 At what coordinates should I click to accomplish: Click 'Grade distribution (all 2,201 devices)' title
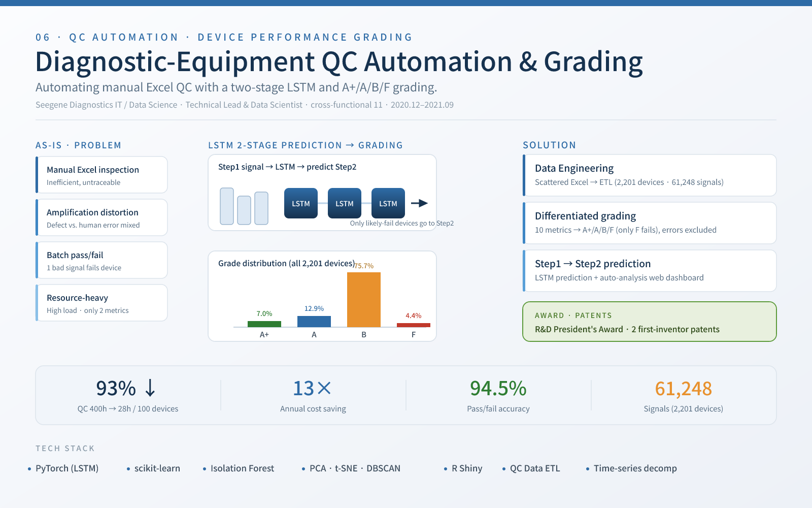(286, 263)
